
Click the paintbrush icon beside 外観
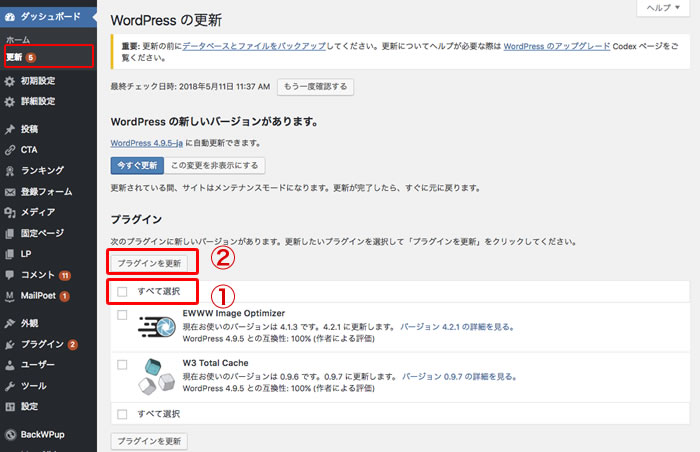10,323
